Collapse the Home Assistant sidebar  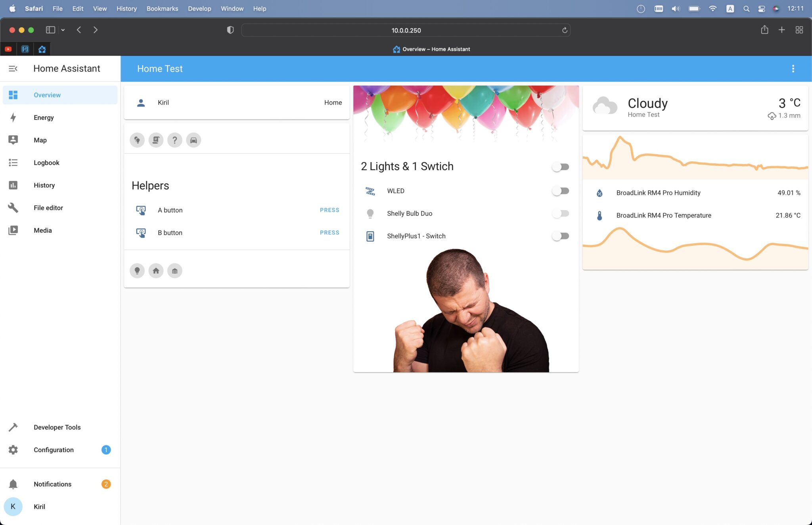[x=13, y=68]
